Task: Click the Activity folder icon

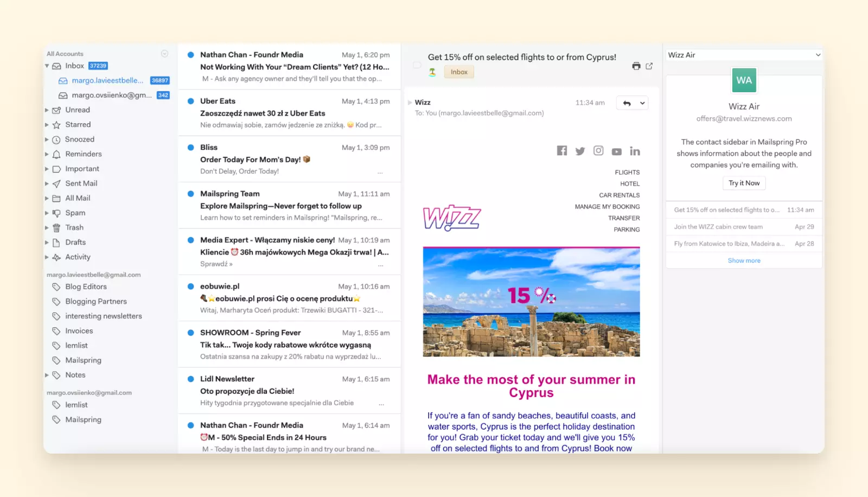Action: coord(56,257)
